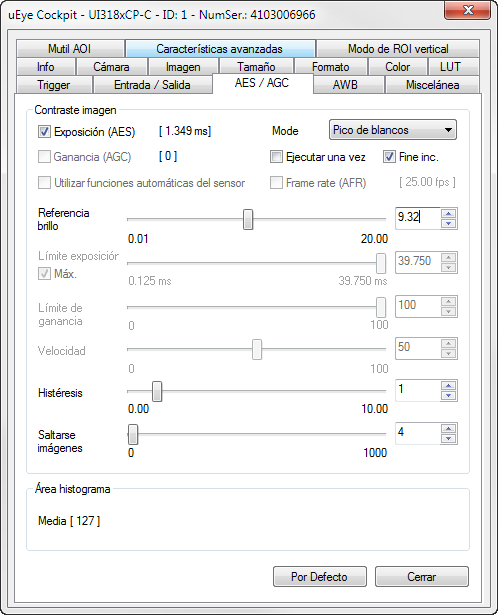Switch to the Imagen tab
The image size is (498, 615).
pyautogui.click(x=183, y=67)
